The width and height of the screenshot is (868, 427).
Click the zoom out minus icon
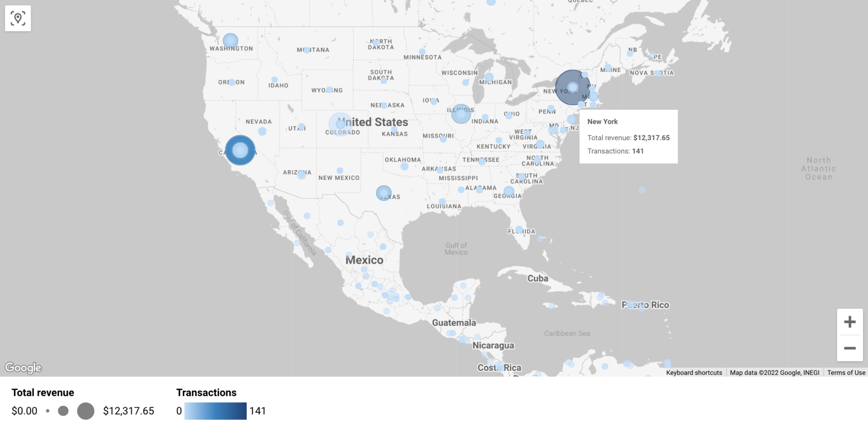point(850,348)
